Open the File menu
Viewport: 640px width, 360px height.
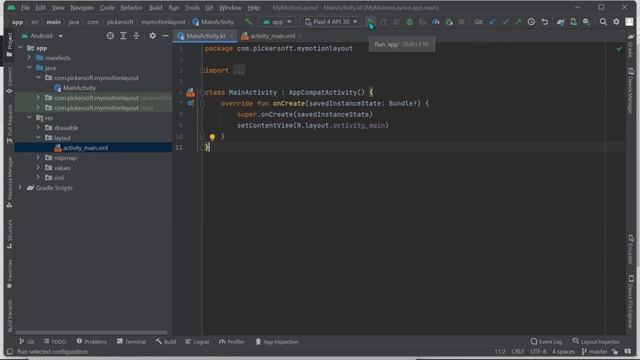pyautogui.click(x=25, y=8)
